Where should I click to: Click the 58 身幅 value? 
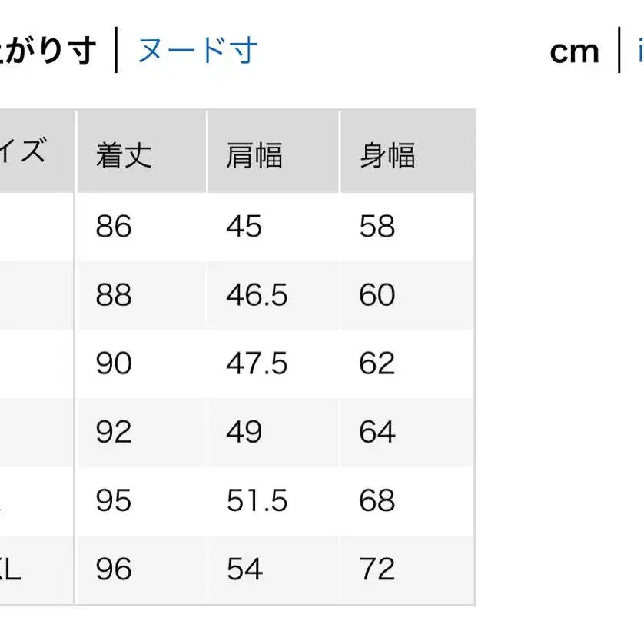(377, 227)
